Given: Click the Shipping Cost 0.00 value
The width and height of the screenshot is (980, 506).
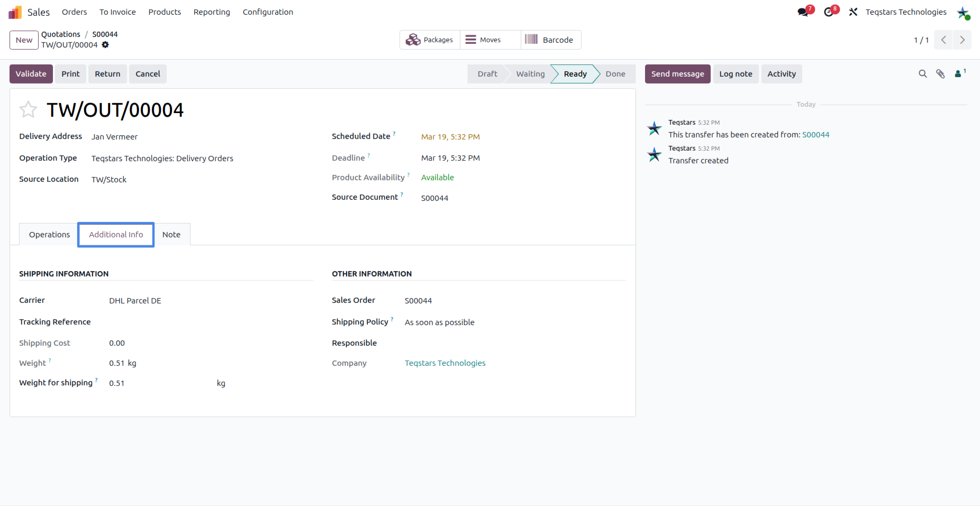Looking at the screenshot, I should coord(117,343).
